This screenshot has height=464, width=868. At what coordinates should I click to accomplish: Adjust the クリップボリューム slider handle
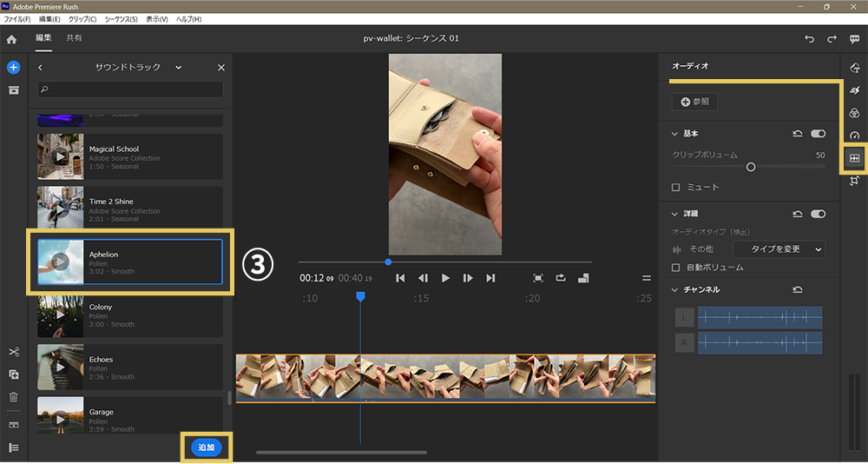(x=751, y=167)
